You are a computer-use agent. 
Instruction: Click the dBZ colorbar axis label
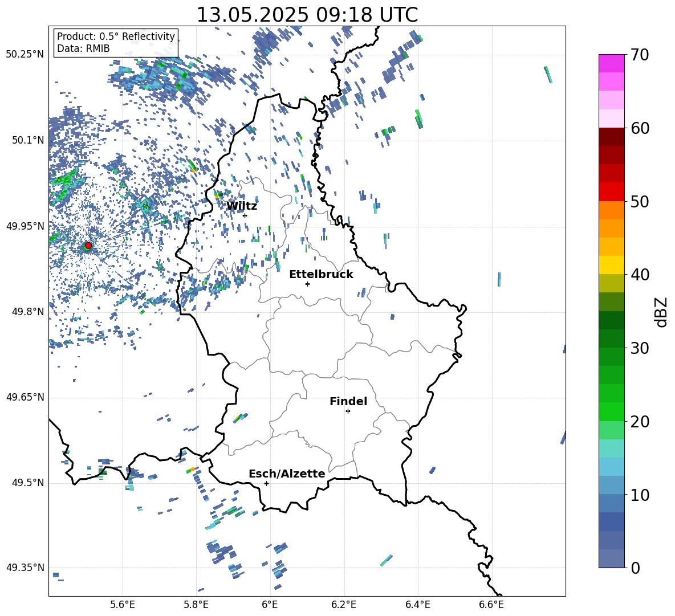click(x=661, y=312)
